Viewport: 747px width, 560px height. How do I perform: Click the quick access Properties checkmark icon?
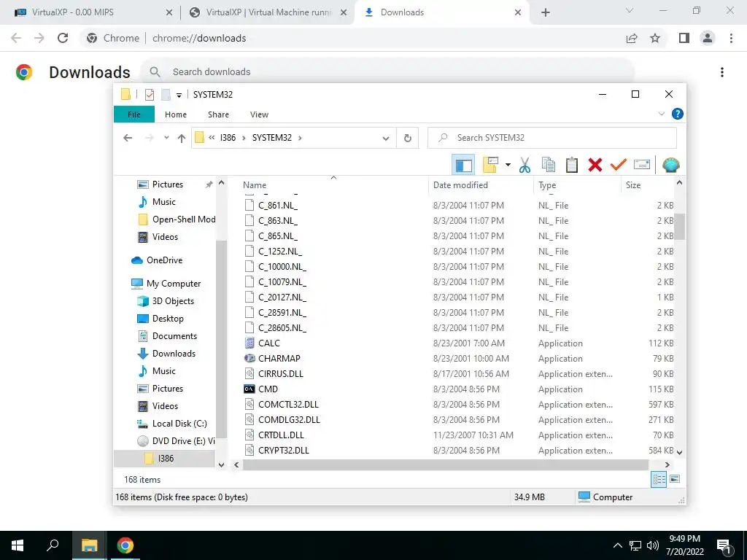(150, 94)
